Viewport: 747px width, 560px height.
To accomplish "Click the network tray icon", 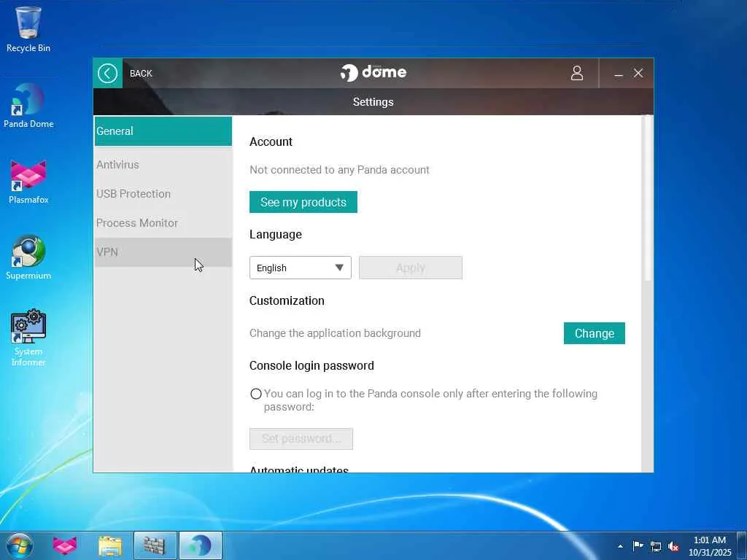I will click(656, 546).
